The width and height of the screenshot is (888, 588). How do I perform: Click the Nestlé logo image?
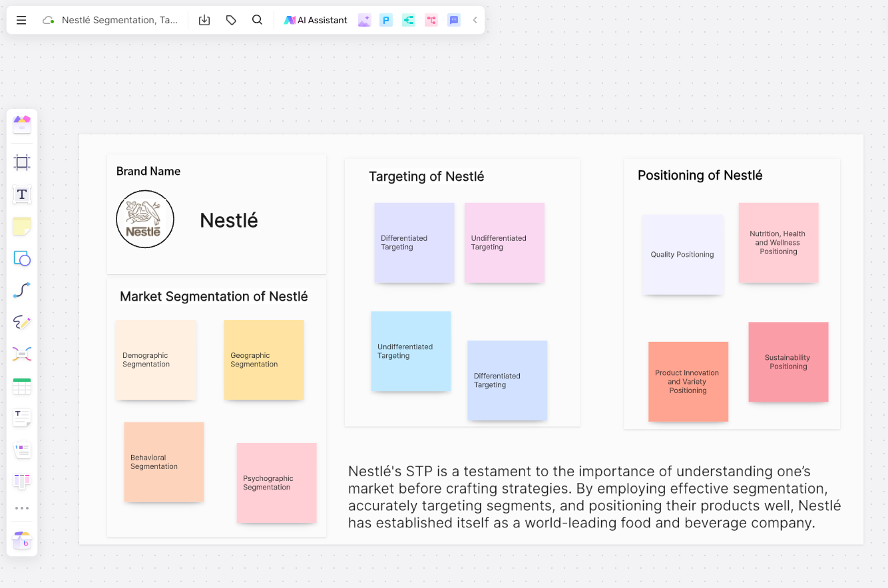(x=145, y=219)
